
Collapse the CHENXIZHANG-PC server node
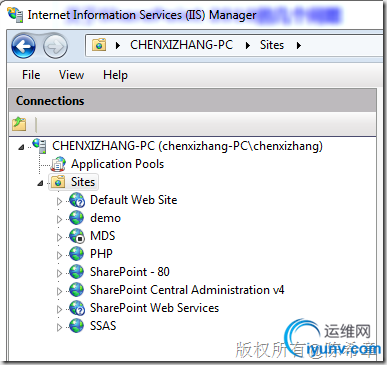(x=21, y=147)
